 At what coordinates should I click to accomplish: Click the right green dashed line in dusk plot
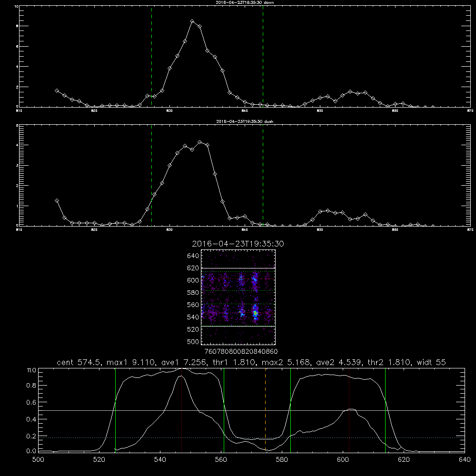coord(263,175)
